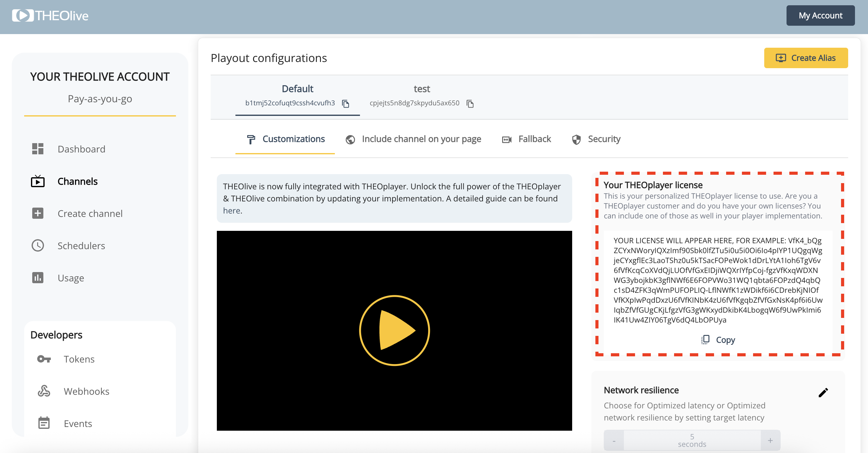Edit Network resilience pencil icon
868x453 pixels.
[823, 392]
